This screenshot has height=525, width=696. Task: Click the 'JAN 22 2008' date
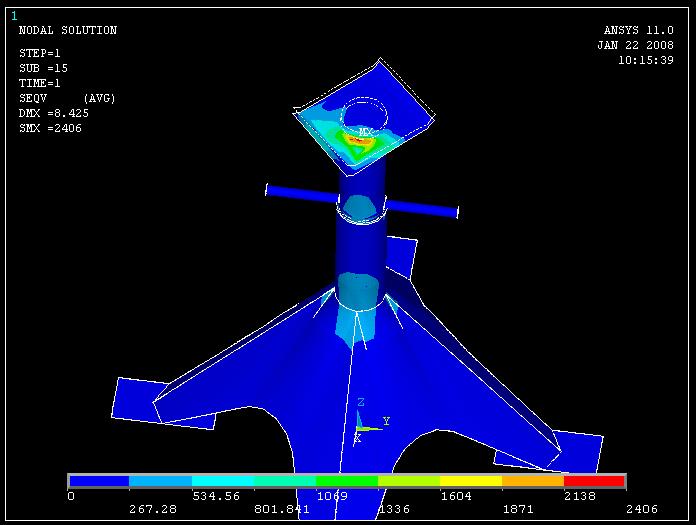(x=635, y=45)
